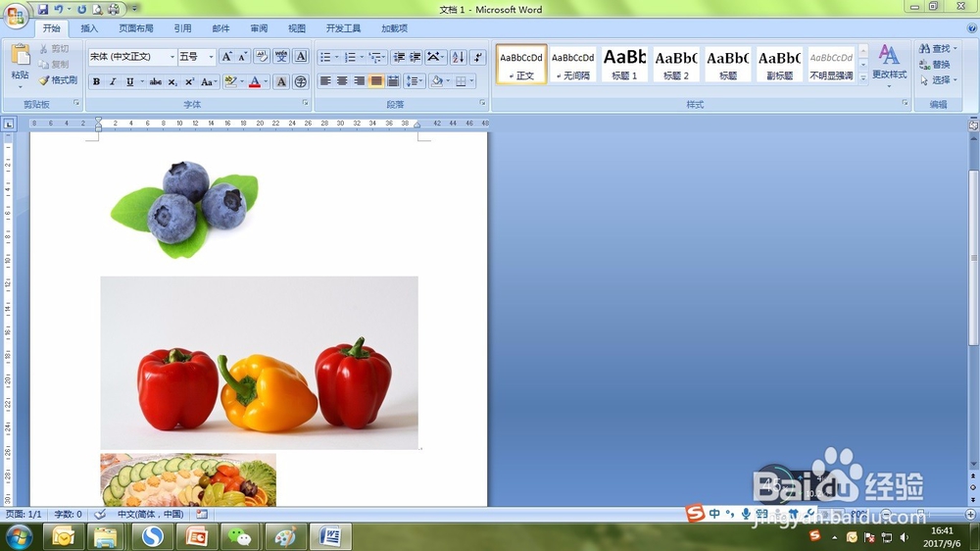Toggle distributed alignment

coord(393,80)
